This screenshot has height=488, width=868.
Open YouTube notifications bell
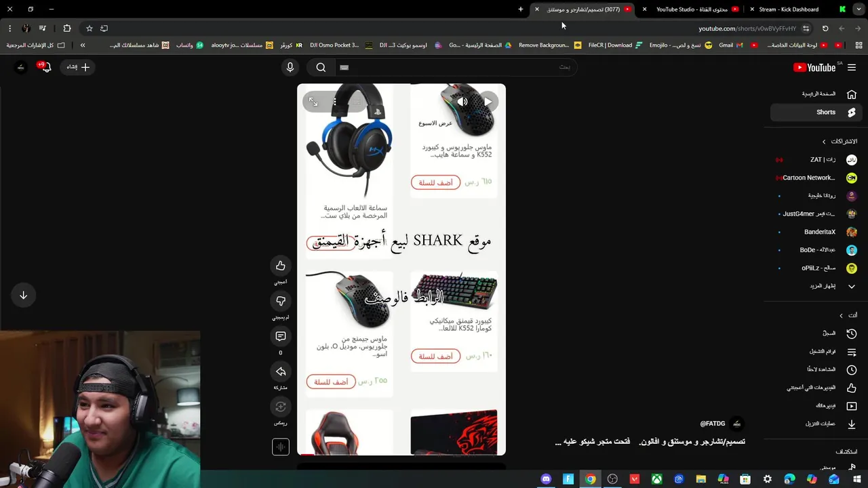45,67
